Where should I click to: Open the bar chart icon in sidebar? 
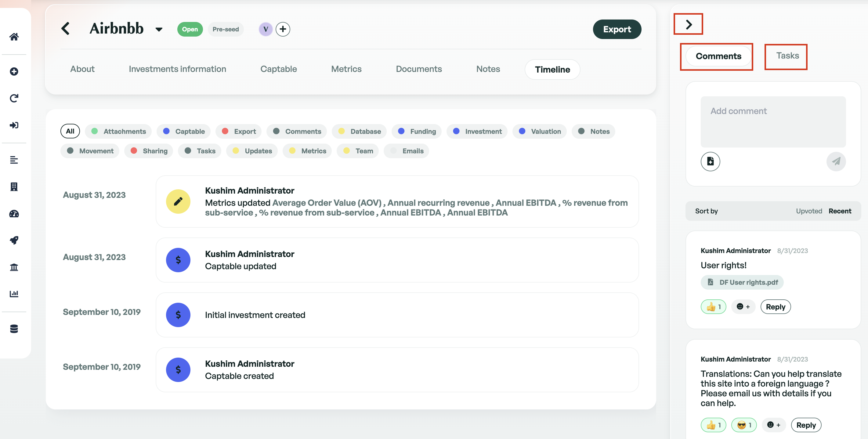(x=14, y=294)
